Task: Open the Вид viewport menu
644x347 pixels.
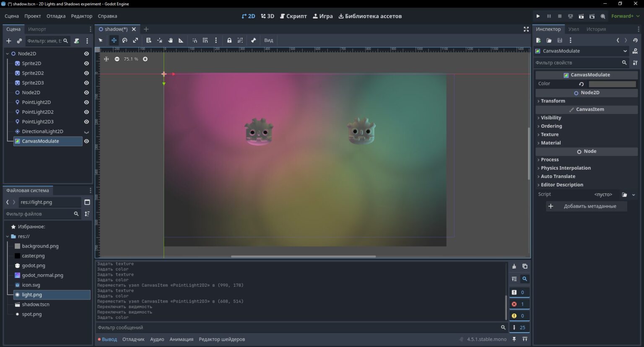Action: (x=269, y=40)
